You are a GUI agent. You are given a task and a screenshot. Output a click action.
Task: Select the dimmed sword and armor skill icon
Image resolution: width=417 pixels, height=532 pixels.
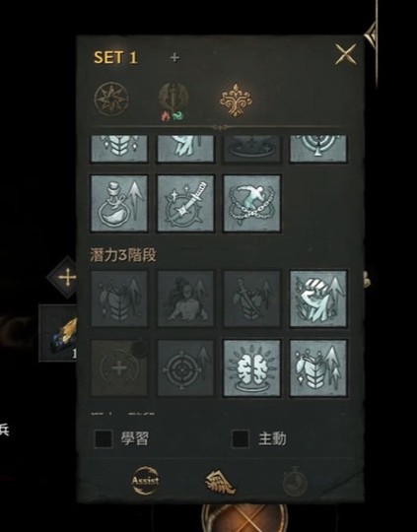click(252, 299)
